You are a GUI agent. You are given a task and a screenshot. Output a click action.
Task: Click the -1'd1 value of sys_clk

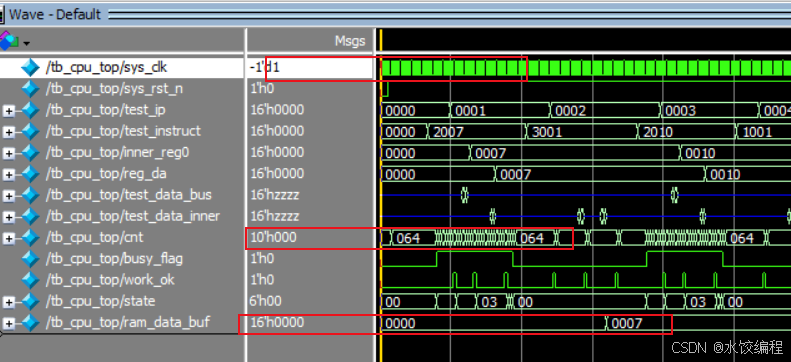point(265,68)
